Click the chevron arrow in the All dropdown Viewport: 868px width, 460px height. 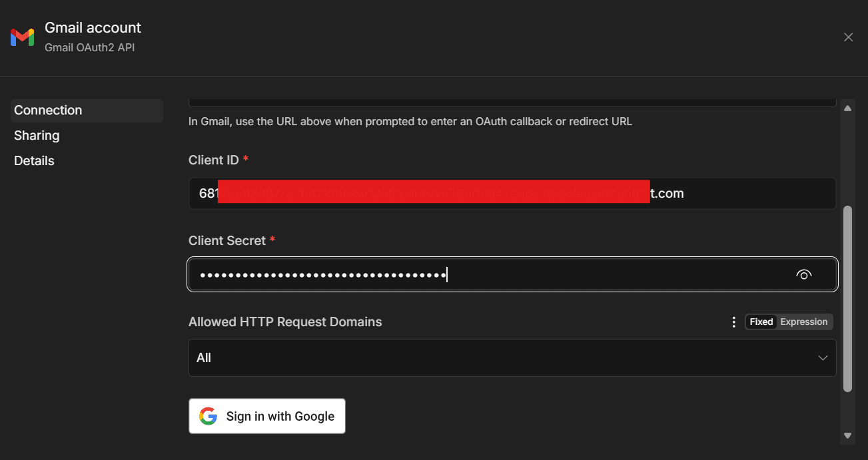click(x=823, y=358)
